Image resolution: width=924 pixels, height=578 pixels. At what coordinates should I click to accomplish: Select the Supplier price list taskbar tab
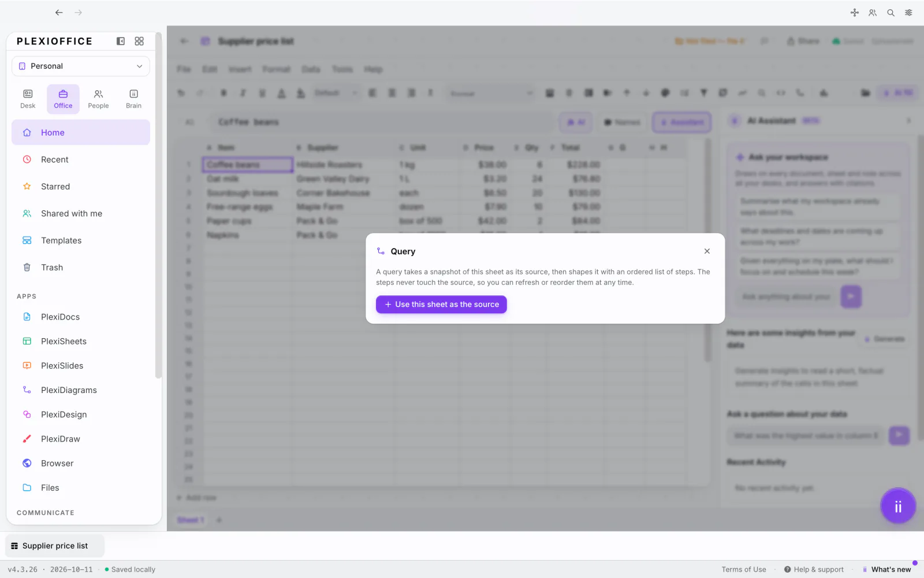point(55,546)
